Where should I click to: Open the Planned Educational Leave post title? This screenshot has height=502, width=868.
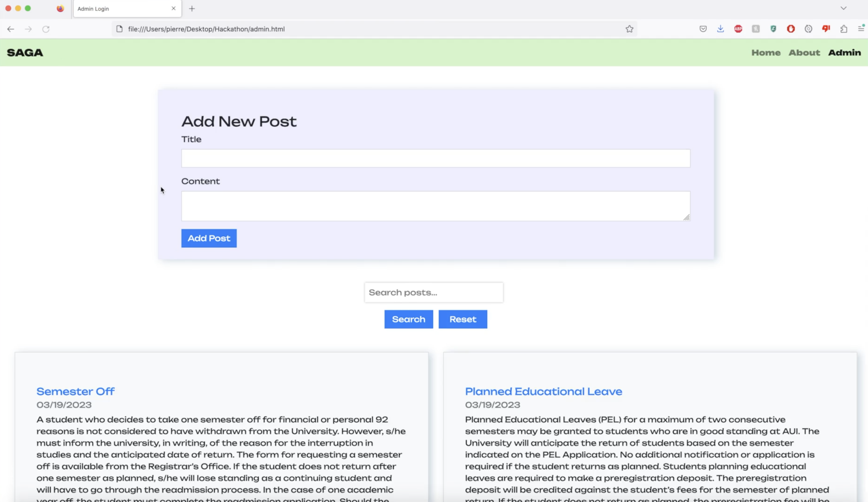544,391
